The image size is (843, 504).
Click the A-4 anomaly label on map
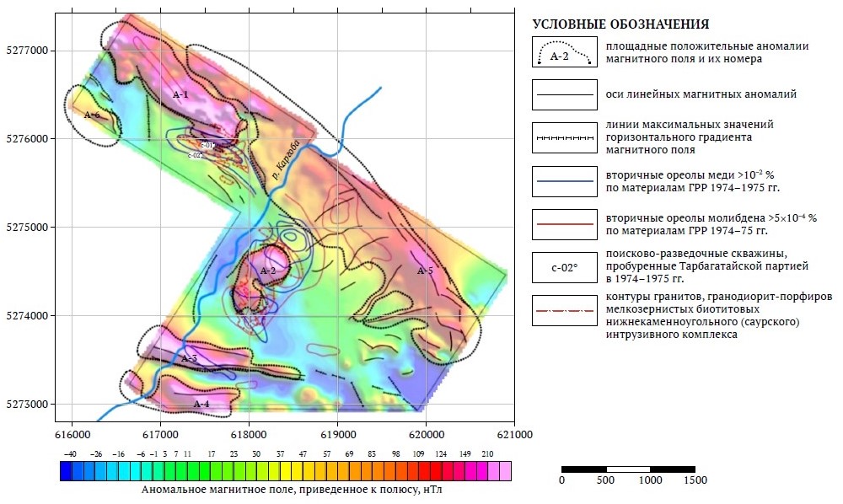201,404
